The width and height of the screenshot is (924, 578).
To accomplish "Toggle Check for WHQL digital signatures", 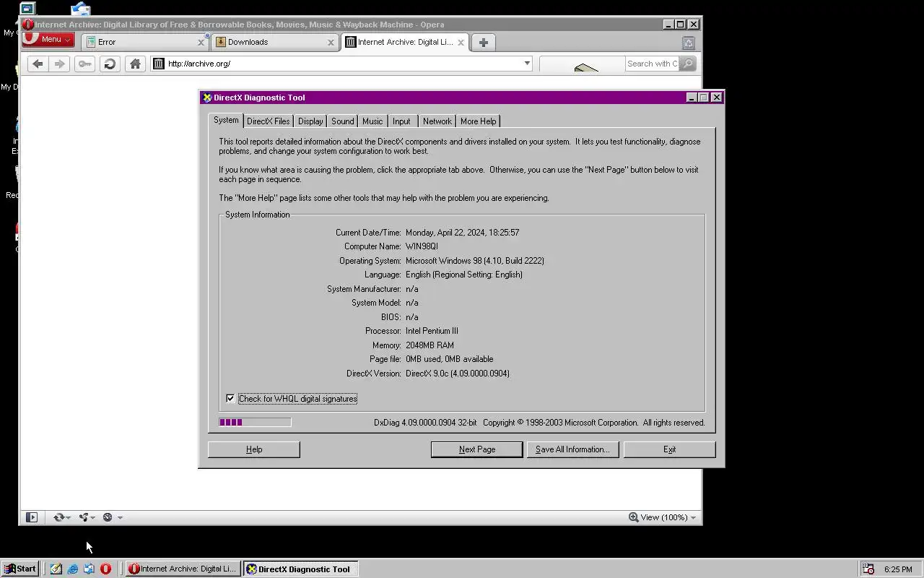I will pos(230,399).
